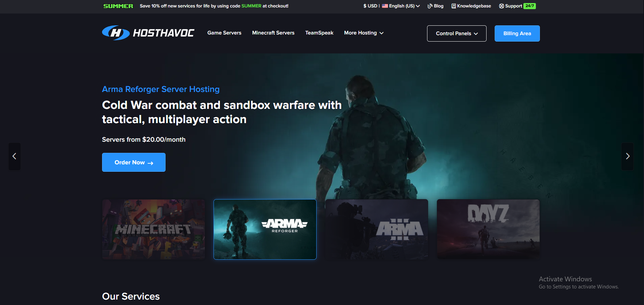Viewport: 644px width, 305px height.
Task: Select the Arma 3 game thumbnail
Action: [x=377, y=229]
